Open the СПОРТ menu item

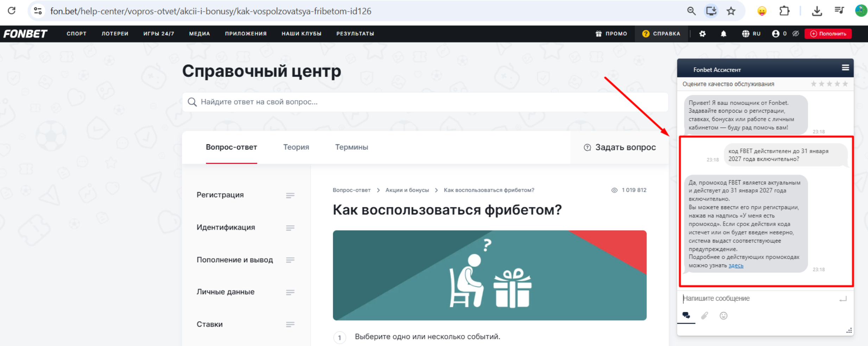[76, 34]
